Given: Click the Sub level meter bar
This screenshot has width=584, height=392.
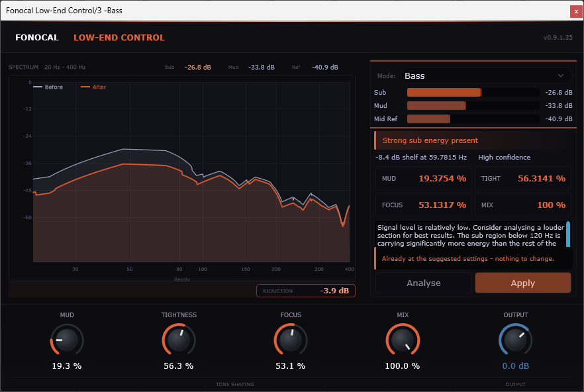Looking at the screenshot, I should 473,93.
